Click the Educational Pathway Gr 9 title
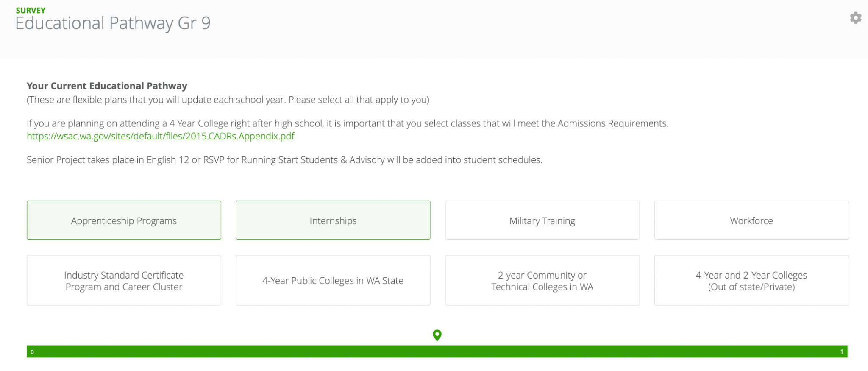Viewport: 868px width, 371px height. (x=113, y=23)
